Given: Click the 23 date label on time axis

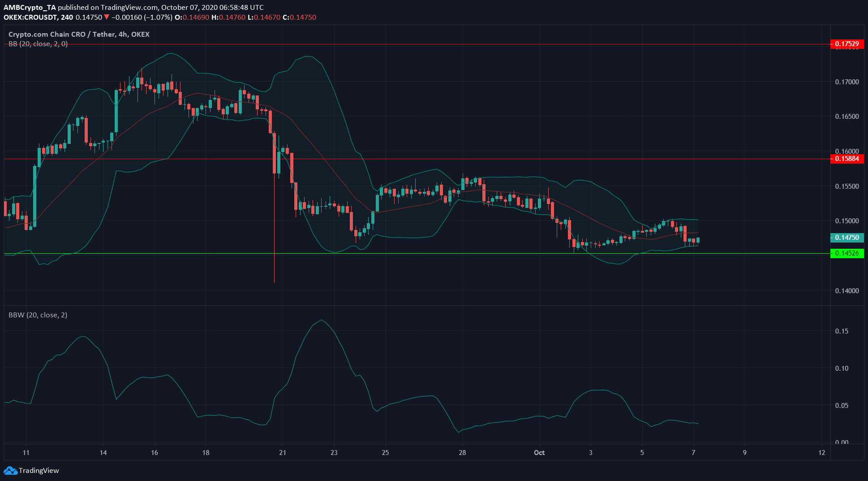Looking at the screenshot, I should [x=334, y=452].
